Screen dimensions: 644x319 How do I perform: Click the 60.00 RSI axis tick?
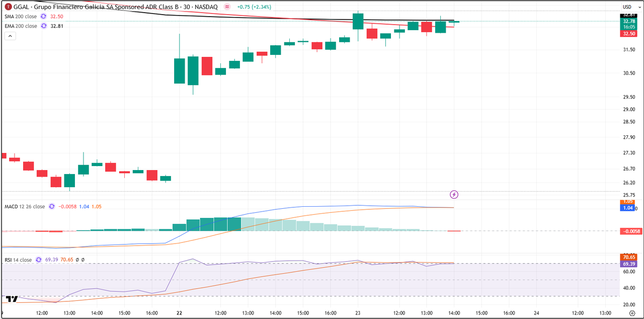[629, 272]
